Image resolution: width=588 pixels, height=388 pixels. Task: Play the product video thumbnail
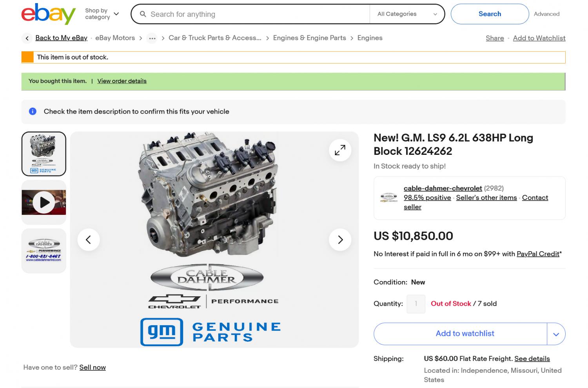[44, 202]
